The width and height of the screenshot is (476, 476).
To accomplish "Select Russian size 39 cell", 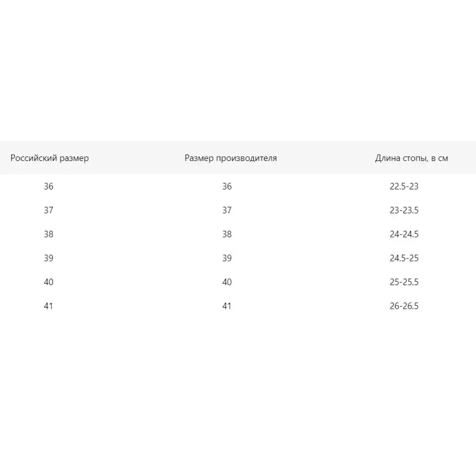I will (49, 258).
